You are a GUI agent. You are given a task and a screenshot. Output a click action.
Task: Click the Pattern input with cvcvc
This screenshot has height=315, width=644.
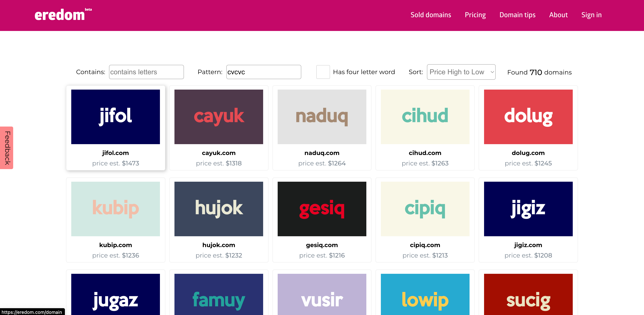pyautogui.click(x=264, y=72)
